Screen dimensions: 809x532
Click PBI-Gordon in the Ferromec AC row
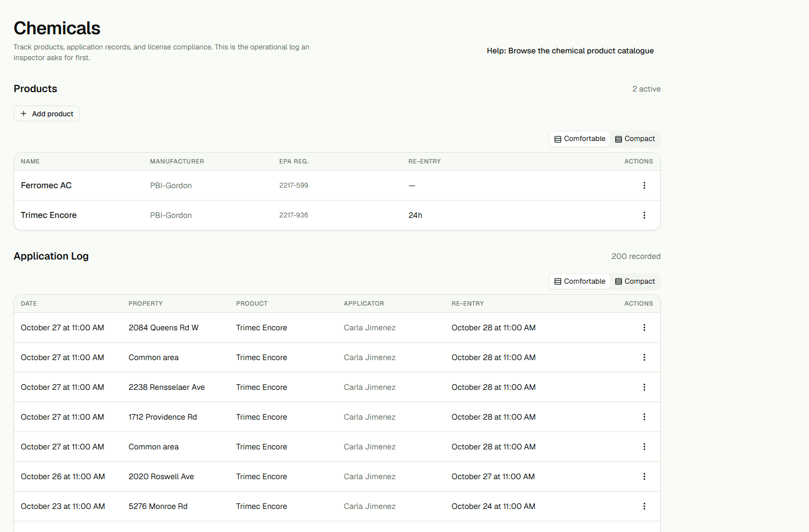click(171, 185)
